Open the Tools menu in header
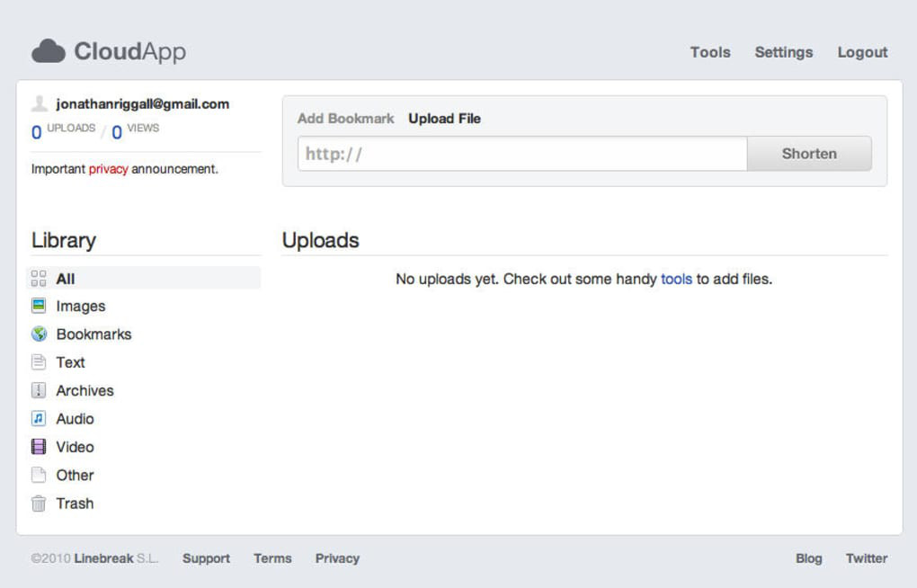Screen dimensions: 917x588 (710, 52)
